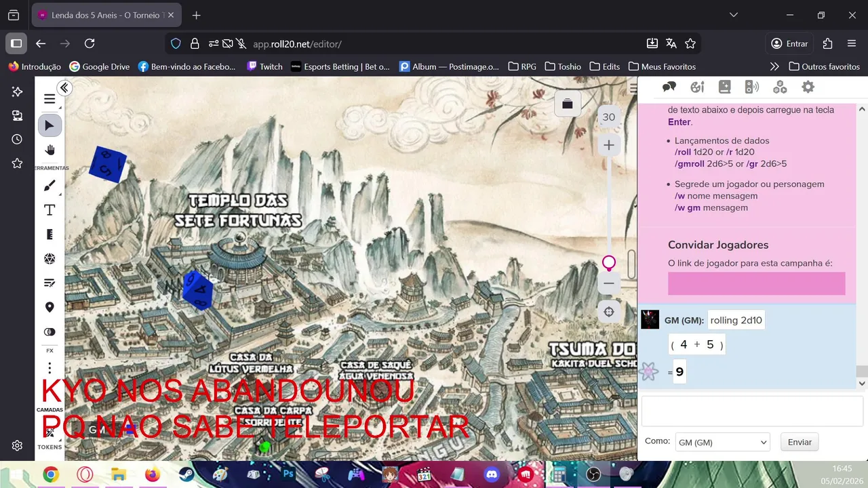Open the Firefox sidebar toggle button
Image resolution: width=868 pixels, height=488 pixels.
coord(16,43)
